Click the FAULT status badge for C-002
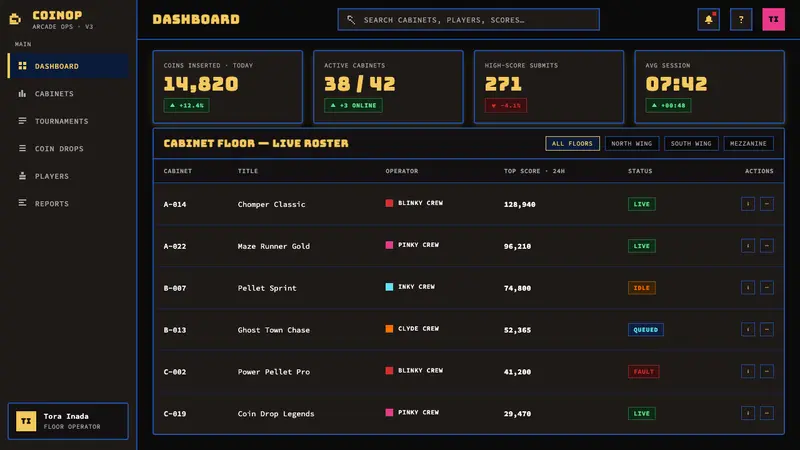Image resolution: width=800 pixels, height=450 pixels. (643, 371)
